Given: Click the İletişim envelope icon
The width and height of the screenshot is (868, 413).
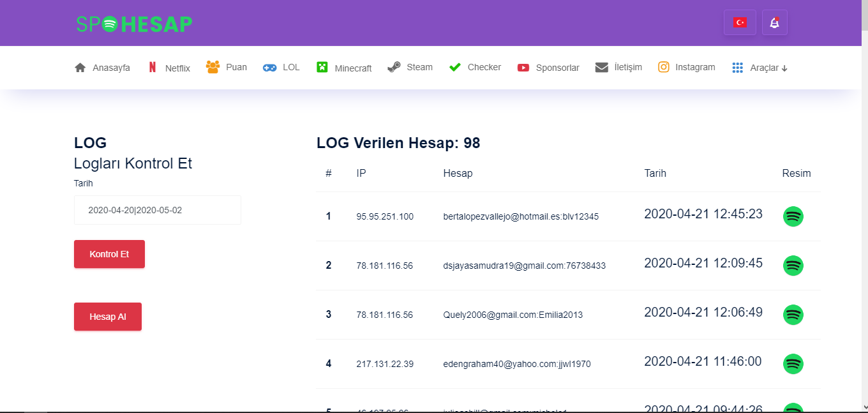Looking at the screenshot, I should tap(602, 67).
